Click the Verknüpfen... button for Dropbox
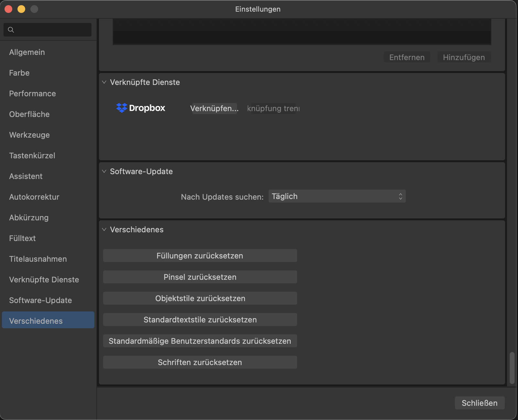The width and height of the screenshot is (518, 420). coord(214,109)
